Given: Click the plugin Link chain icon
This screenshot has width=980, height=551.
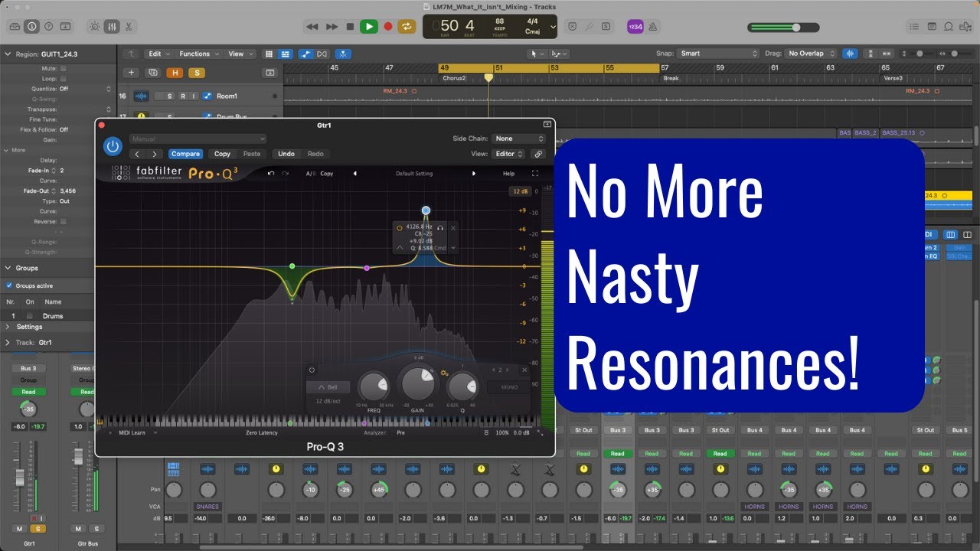Looking at the screenshot, I should pos(539,154).
